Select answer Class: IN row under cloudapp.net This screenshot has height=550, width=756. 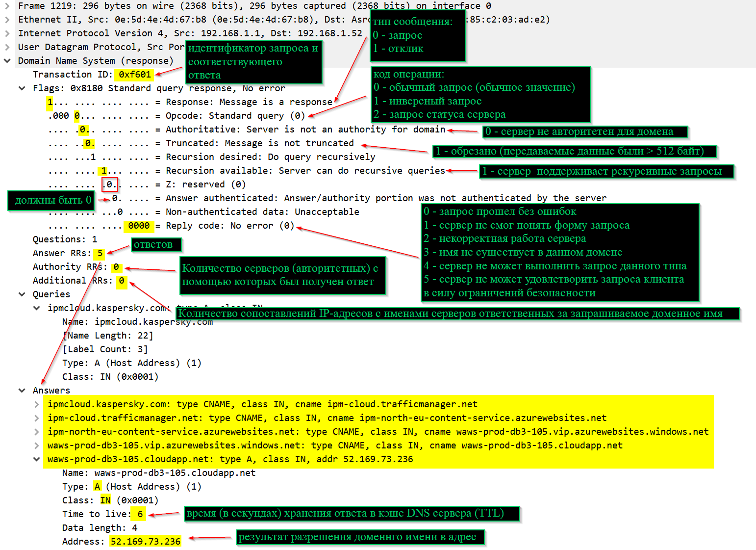click(x=110, y=500)
